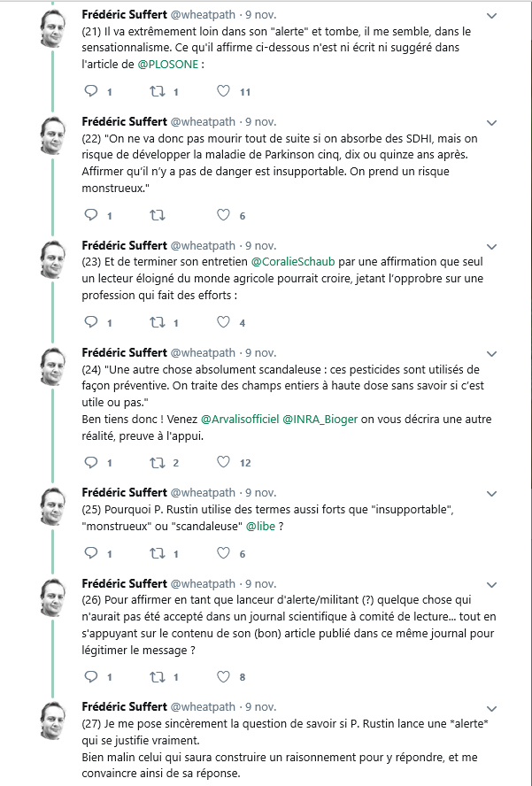
Task: Reply to tweet (21) about sensationnalisme
Action: click(89, 91)
